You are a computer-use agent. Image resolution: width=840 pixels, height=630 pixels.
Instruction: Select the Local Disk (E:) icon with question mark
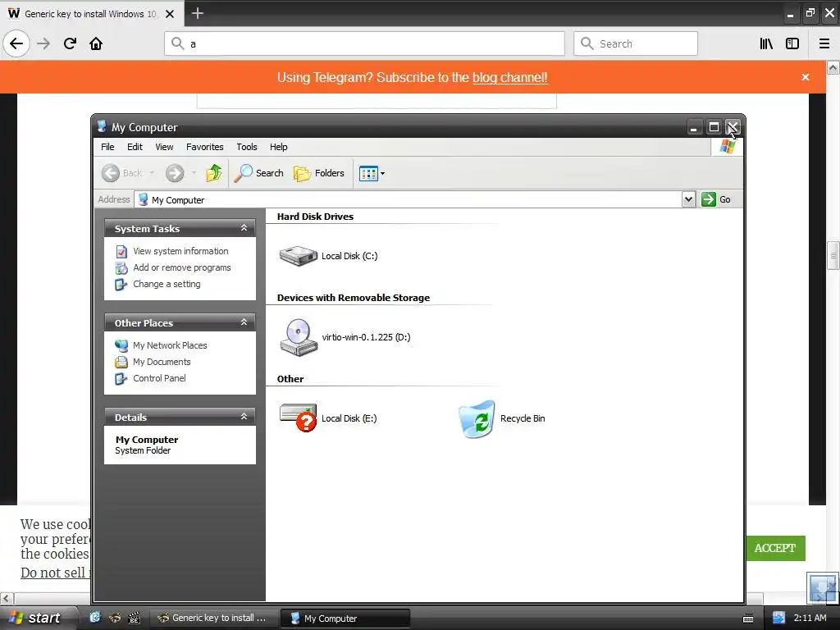pyautogui.click(x=299, y=418)
